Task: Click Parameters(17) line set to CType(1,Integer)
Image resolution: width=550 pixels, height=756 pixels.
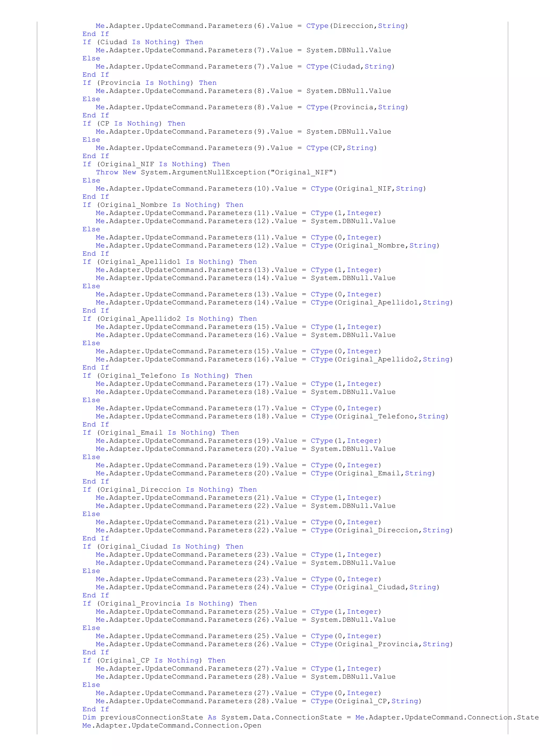Action: [238, 384]
